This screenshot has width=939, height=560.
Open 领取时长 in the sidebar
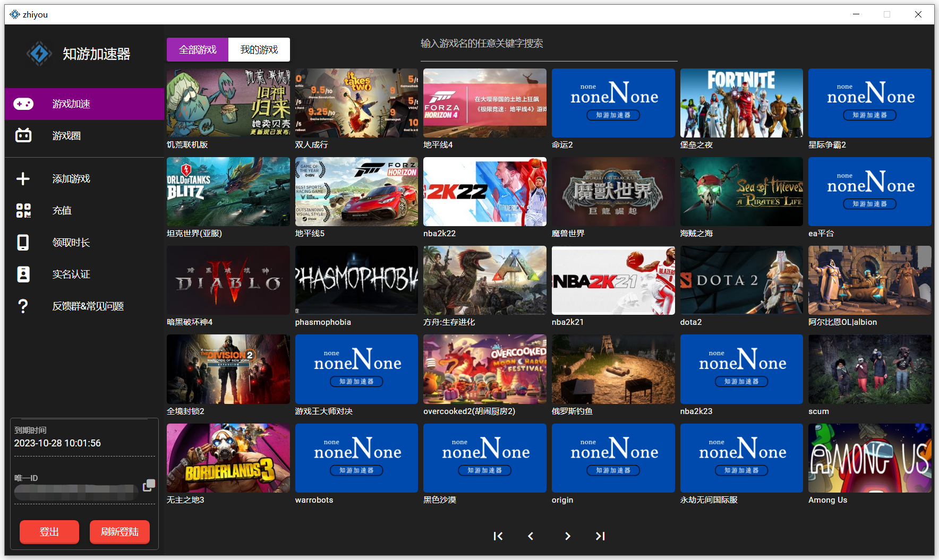click(84, 243)
